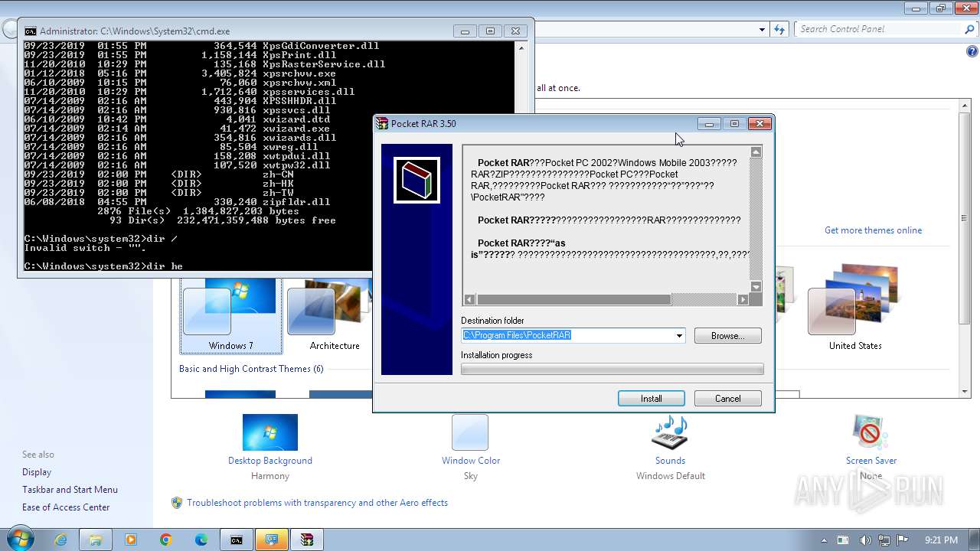Image resolution: width=980 pixels, height=551 pixels.
Task: Open Internet Explorer from taskbar
Action: click(x=60, y=540)
